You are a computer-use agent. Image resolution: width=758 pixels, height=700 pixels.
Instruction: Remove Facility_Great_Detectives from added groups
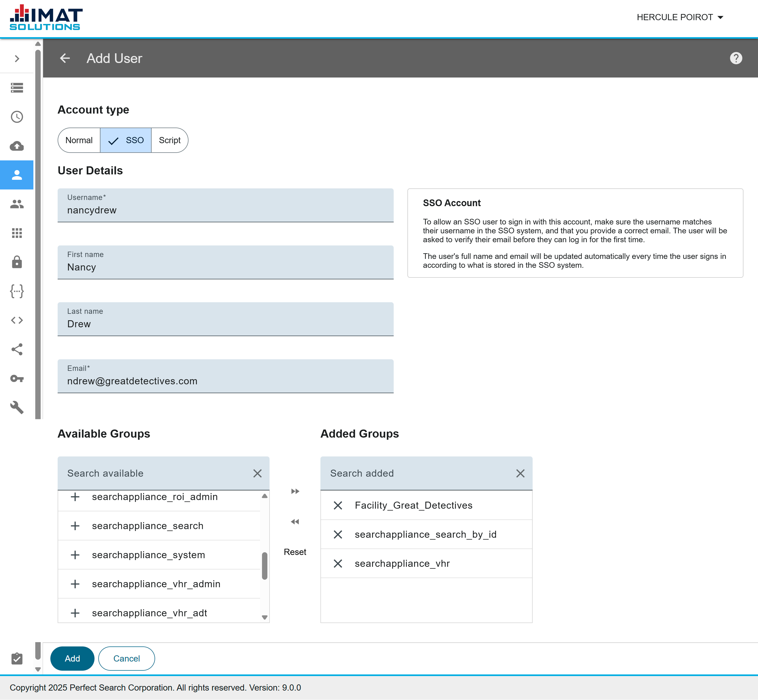pos(338,505)
